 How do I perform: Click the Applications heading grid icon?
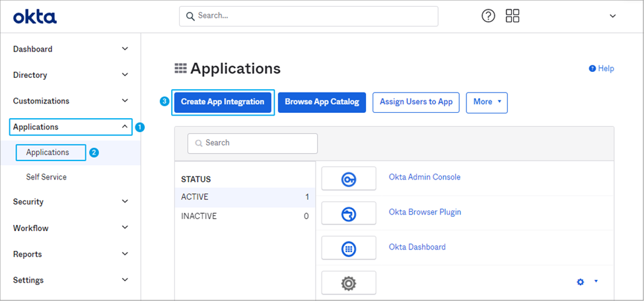point(181,69)
